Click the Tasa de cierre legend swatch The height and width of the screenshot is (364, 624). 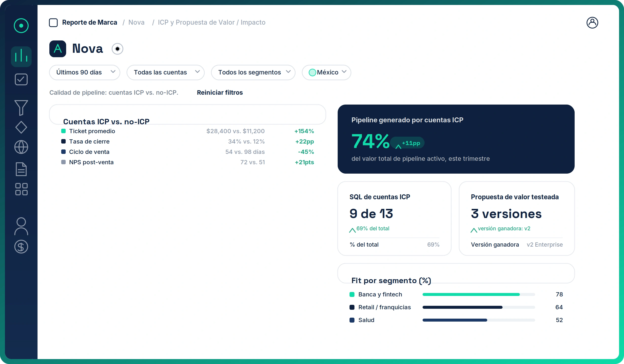click(x=63, y=141)
